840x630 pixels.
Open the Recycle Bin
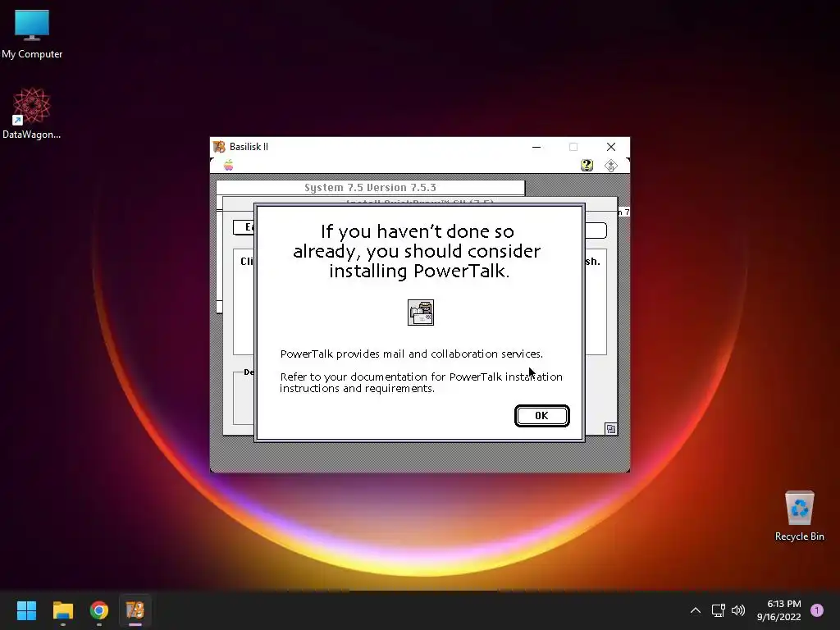(x=799, y=516)
